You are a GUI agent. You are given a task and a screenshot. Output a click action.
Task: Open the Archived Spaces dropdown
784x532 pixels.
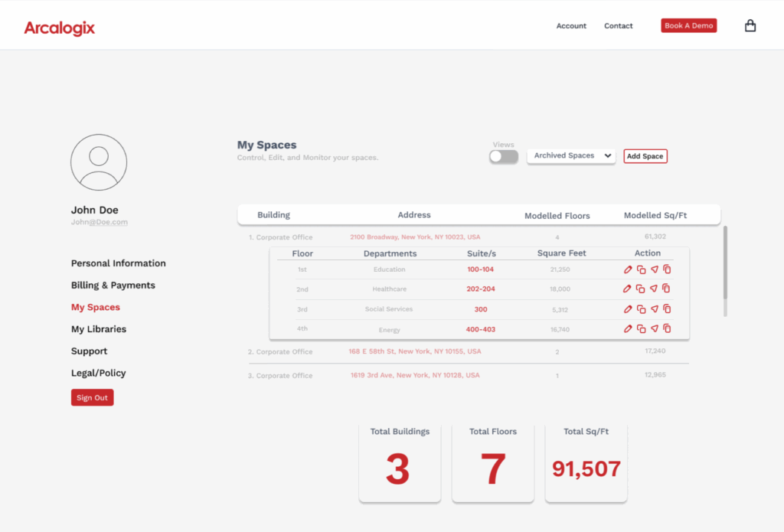(571, 156)
